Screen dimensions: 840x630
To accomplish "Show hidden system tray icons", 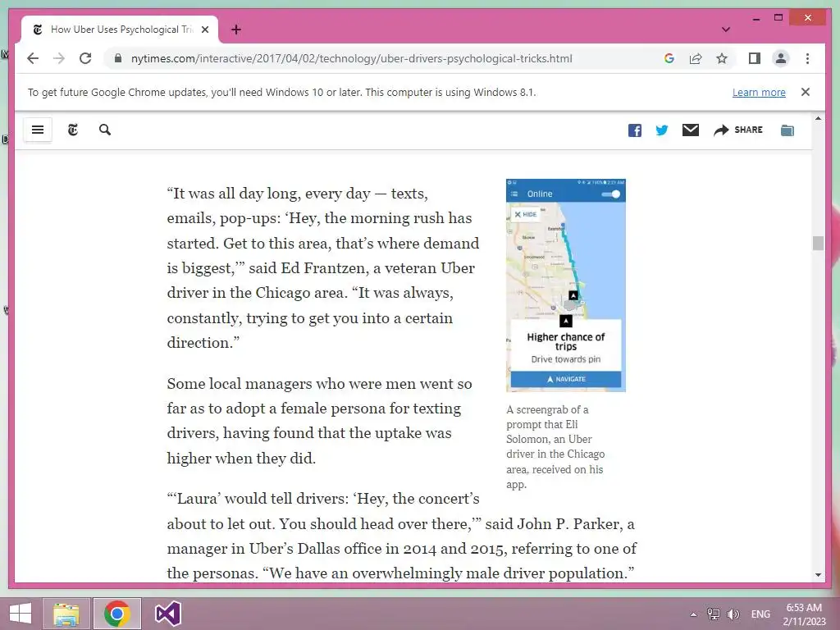I will 693,614.
